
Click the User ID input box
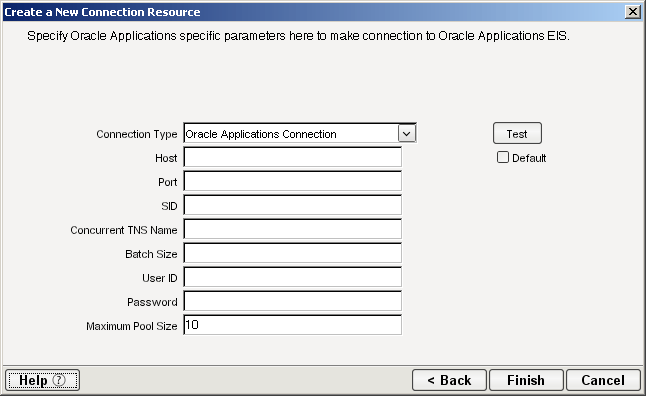(293, 277)
